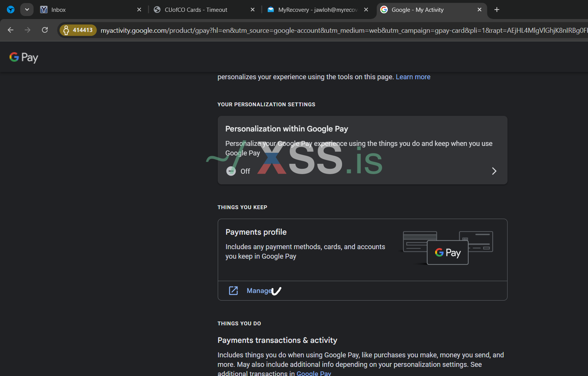Click the Payments transactions & activity heading
This screenshot has width=588, height=376.
pyautogui.click(x=277, y=340)
